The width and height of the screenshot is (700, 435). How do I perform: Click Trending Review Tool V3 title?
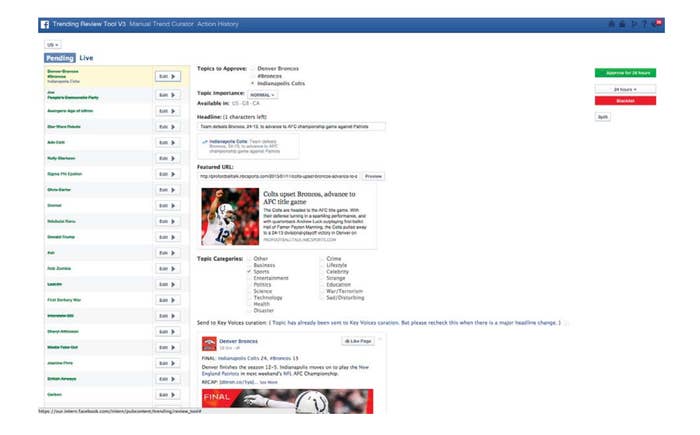tap(89, 24)
